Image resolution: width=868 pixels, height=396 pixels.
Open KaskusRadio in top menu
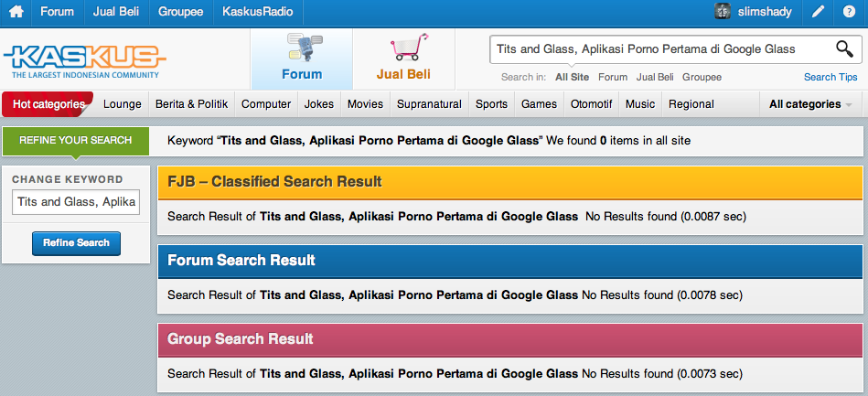(253, 13)
